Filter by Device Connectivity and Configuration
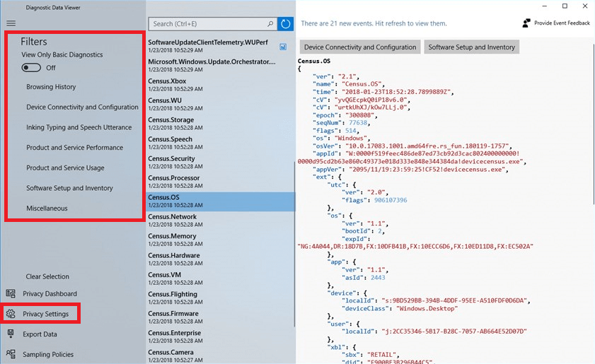Image resolution: width=595 pixels, height=364 pixels. tap(82, 107)
